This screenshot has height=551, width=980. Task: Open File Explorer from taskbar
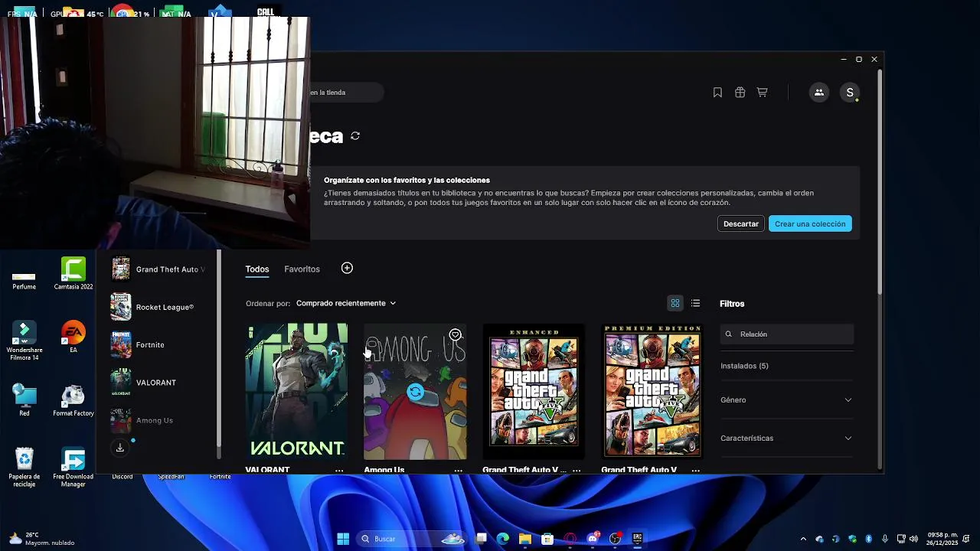pos(525,539)
